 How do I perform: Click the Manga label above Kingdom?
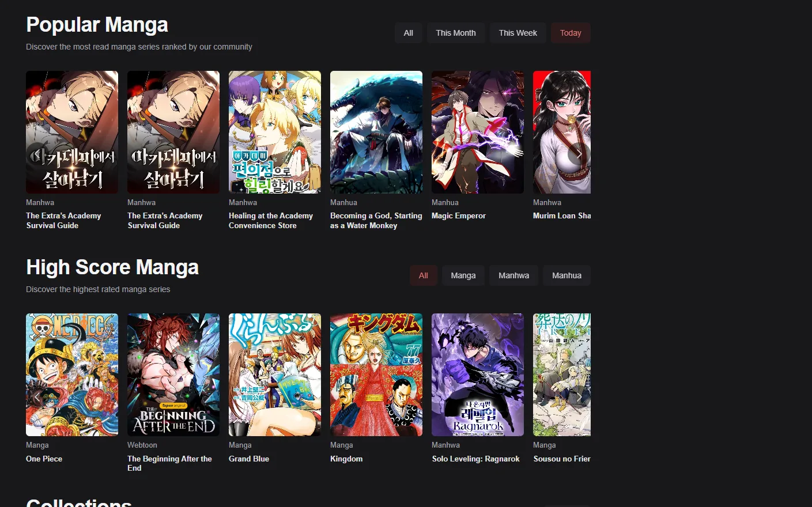tap(342, 445)
